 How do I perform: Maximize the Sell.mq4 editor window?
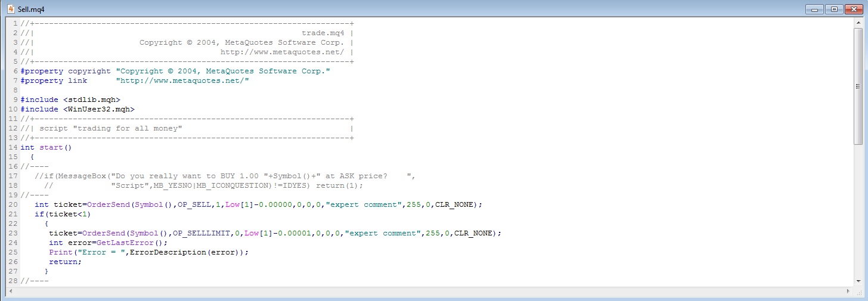point(833,9)
